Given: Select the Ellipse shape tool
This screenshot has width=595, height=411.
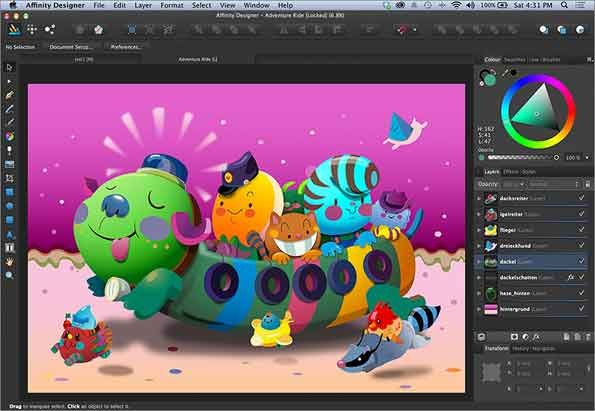Looking at the screenshot, I should point(9,206).
